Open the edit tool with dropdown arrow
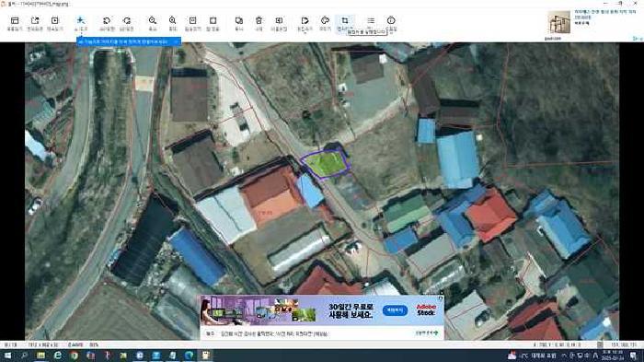This screenshot has height=362, width=644. click(x=305, y=20)
